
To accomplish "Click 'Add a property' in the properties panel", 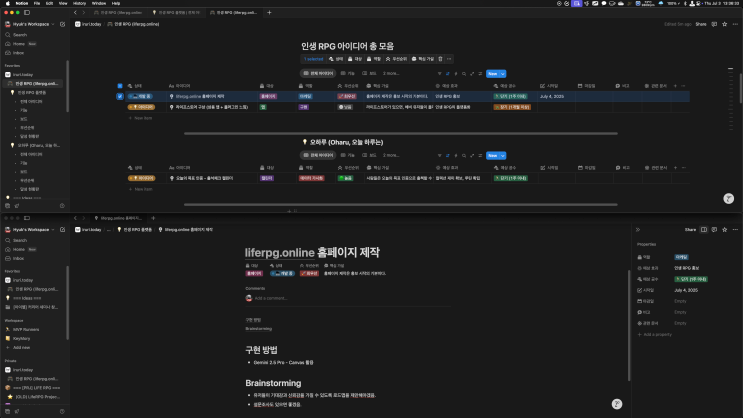I will (x=654, y=335).
